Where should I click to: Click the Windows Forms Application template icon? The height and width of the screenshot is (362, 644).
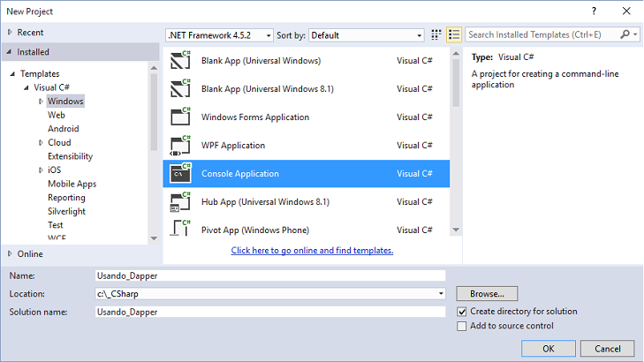pos(181,117)
